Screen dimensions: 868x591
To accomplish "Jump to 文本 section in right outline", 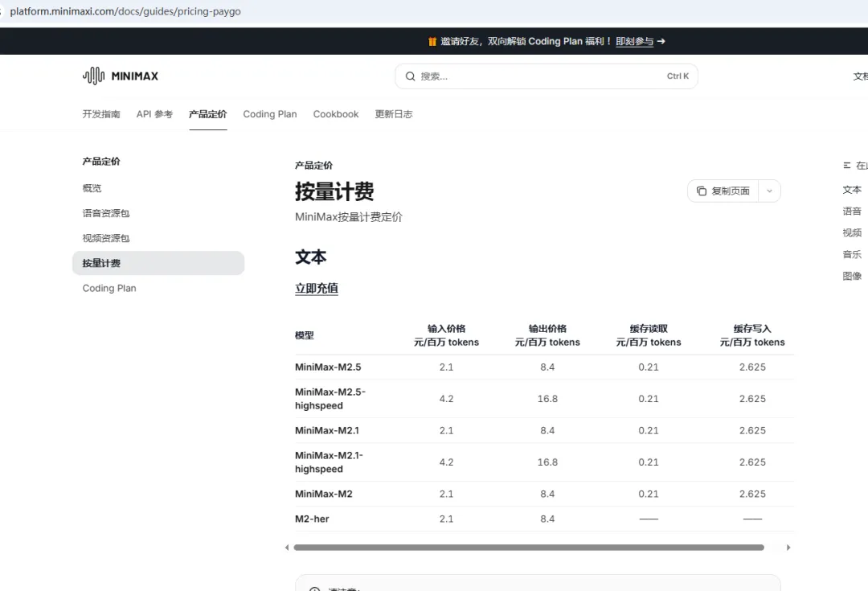I will pyautogui.click(x=852, y=190).
